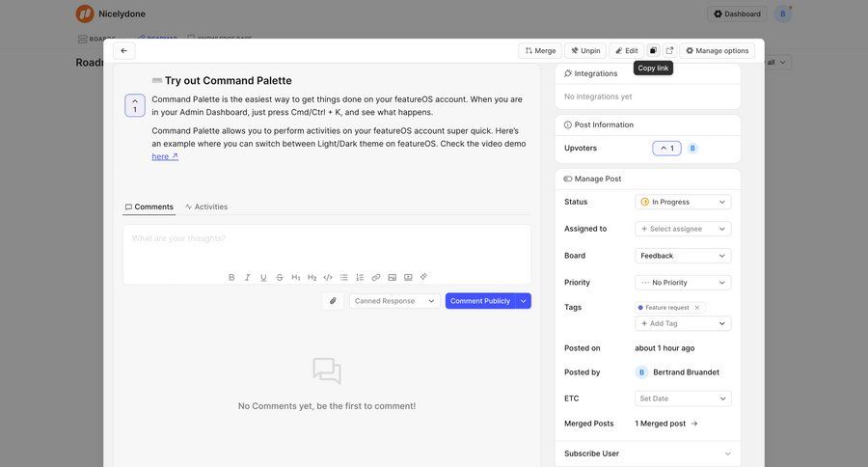Click poster name Bertrand Bruandet
Viewport: 868px width, 467px height.
686,372
